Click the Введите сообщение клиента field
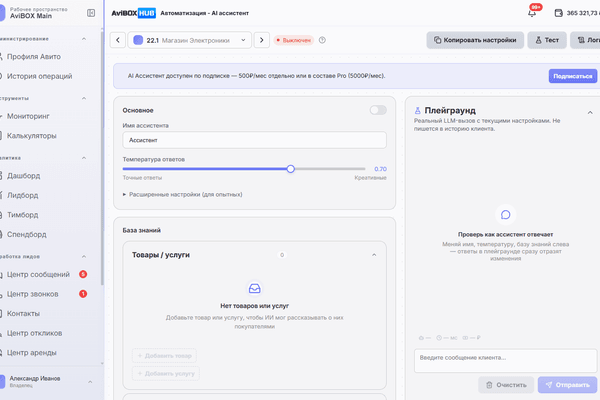Image resolution: width=600 pixels, height=400 pixels. [505, 360]
